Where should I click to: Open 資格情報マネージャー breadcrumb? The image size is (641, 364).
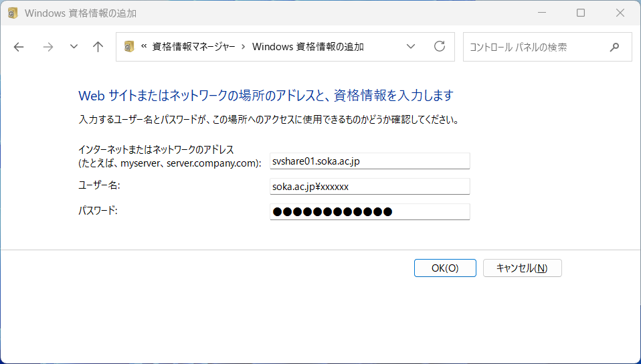pyautogui.click(x=193, y=47)
